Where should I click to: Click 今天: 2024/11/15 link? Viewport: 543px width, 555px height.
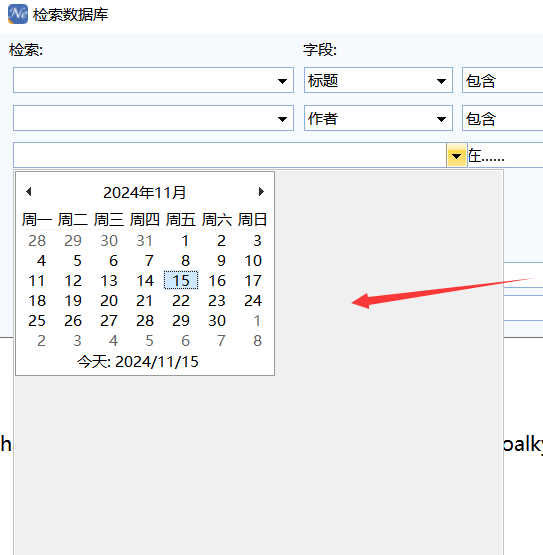(x=138, y=362)
